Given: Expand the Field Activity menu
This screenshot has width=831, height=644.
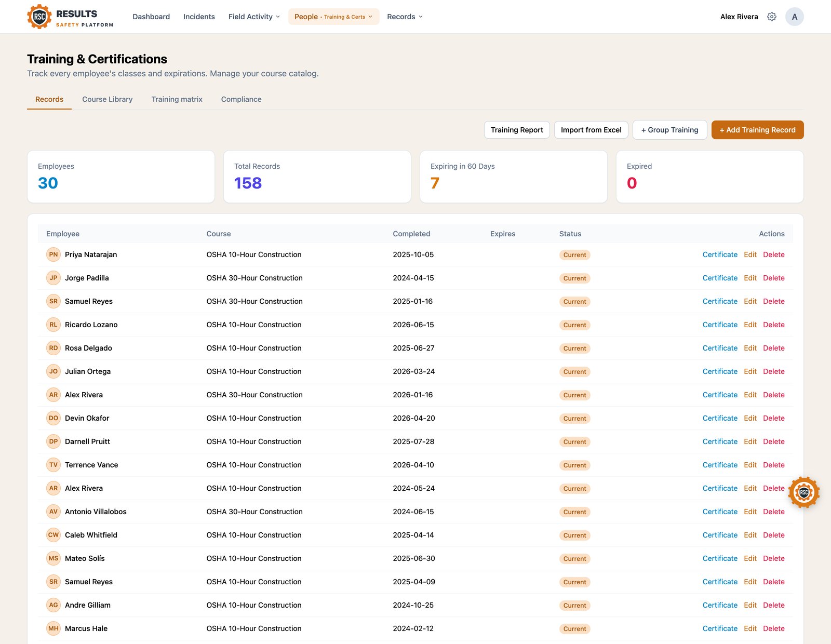Looking at the screenshot, I should (x=254, y=17).
